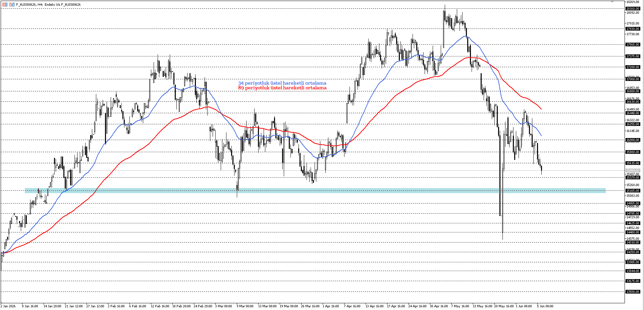Click the 17830.00 price level label
This screenshot has height=310, width=644.
tap(633, 29)
